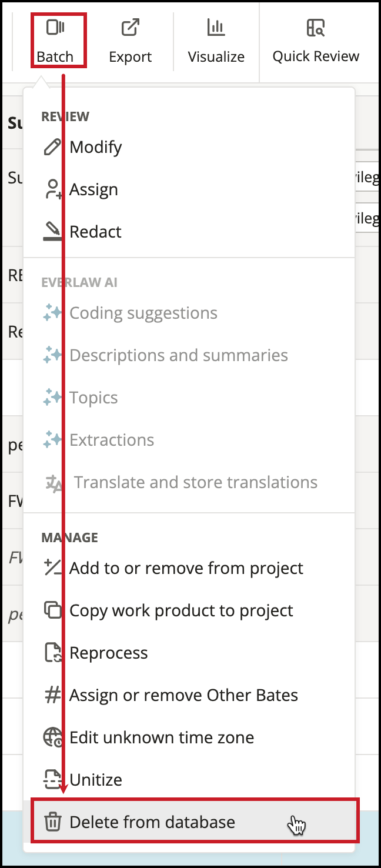Click the AI sparkle icon beside Topics
The height and width of the screenshot is (868, 381).
pos(52,397)
